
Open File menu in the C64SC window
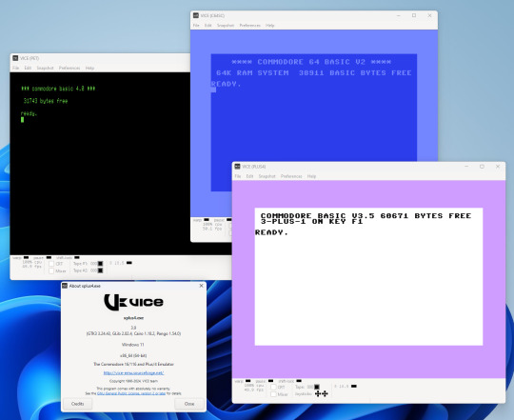(x=196, y=26)
